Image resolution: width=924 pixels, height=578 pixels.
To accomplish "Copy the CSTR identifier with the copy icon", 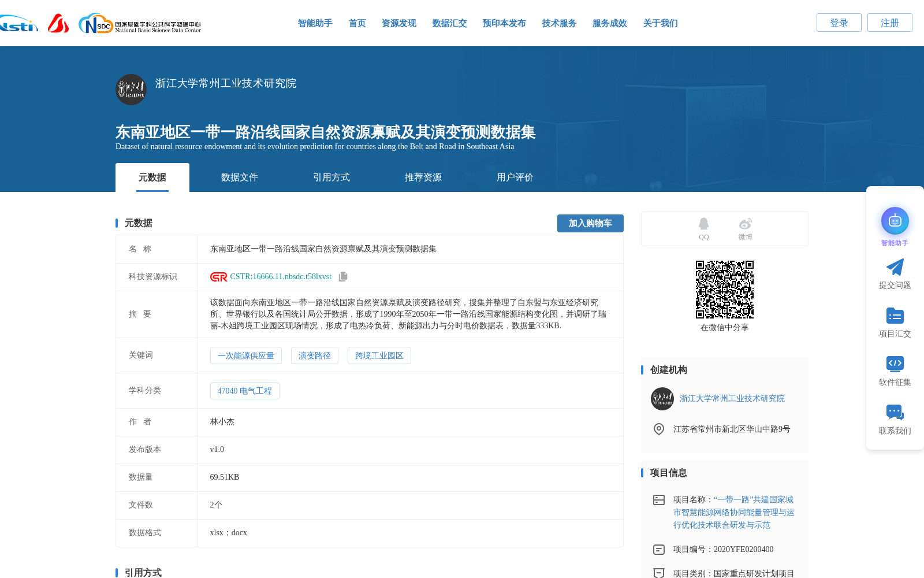I will pyautogui.click(x=343, y=277).
